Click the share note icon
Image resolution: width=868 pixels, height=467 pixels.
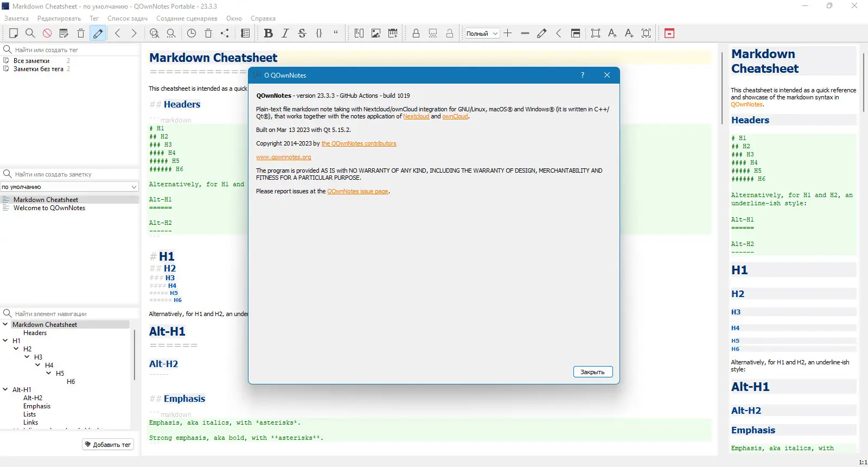tap(225, 33)
